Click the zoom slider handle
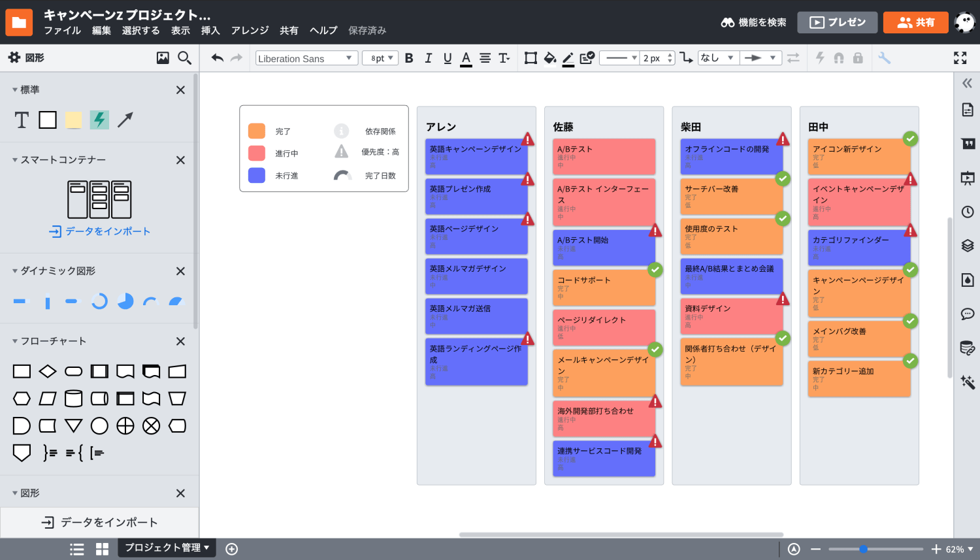980x560 pixels. 863,549
